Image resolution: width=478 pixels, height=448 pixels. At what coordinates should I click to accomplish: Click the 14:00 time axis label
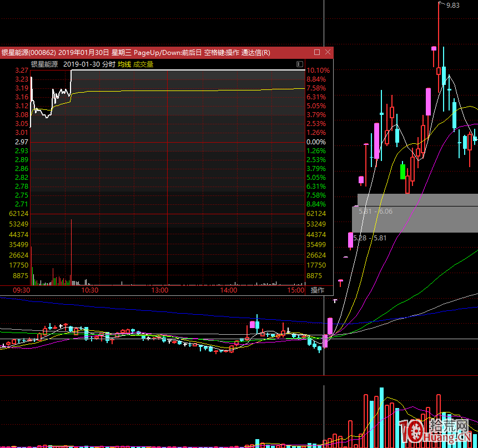(229, 290)
